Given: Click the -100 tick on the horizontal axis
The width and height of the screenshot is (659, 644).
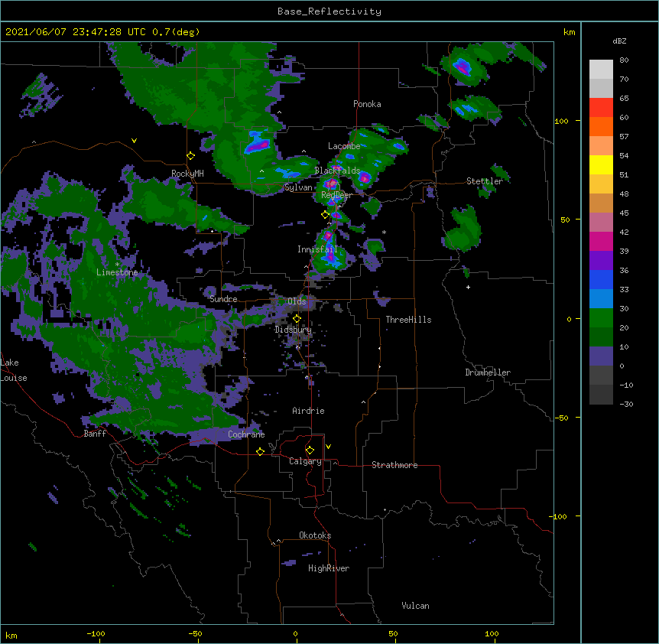Looking at the screenshot, I should coord(96,633).
